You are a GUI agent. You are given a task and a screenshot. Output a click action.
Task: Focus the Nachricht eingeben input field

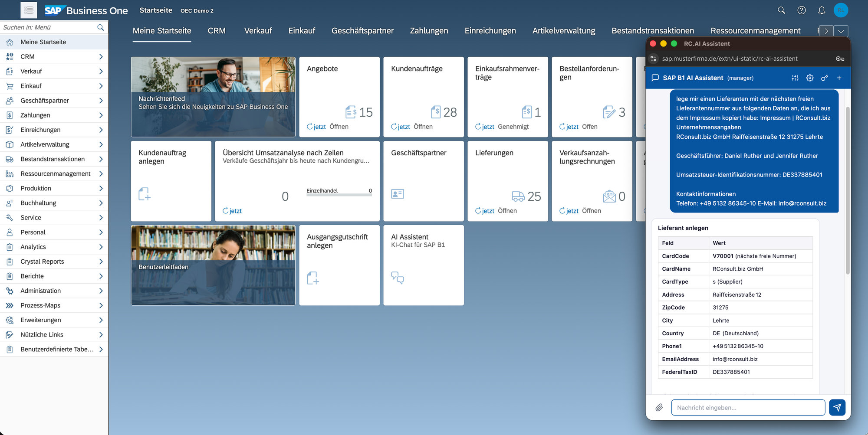(x=748, y=408)
